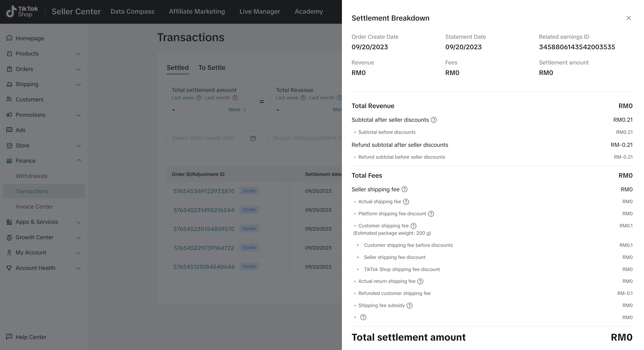The image size is (644, 350).
Task: Switch to the To Settle tab
Action: click(212, 68)
